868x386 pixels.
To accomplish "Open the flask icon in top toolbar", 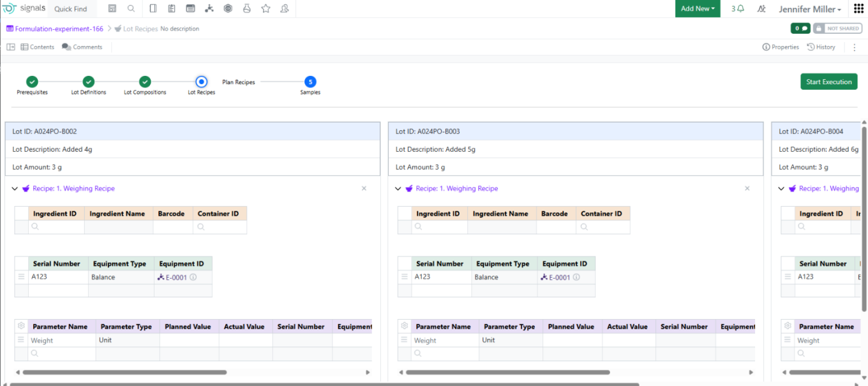I will pyautogui.click(x=247, y=9).
